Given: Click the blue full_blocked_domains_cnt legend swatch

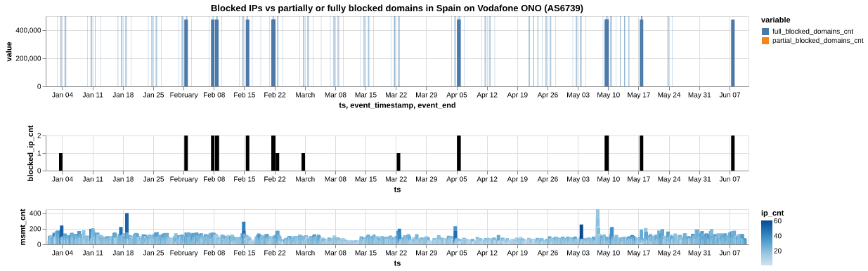Looking at the screenshot, I should click(x=765, y=32).
